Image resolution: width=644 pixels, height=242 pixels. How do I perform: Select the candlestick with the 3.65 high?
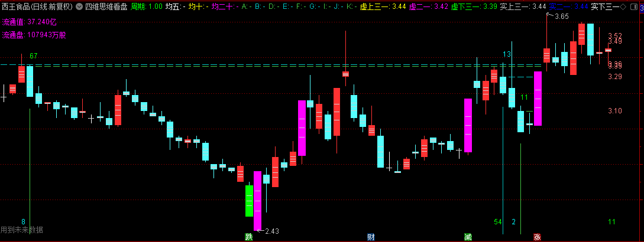pos(546,55)
